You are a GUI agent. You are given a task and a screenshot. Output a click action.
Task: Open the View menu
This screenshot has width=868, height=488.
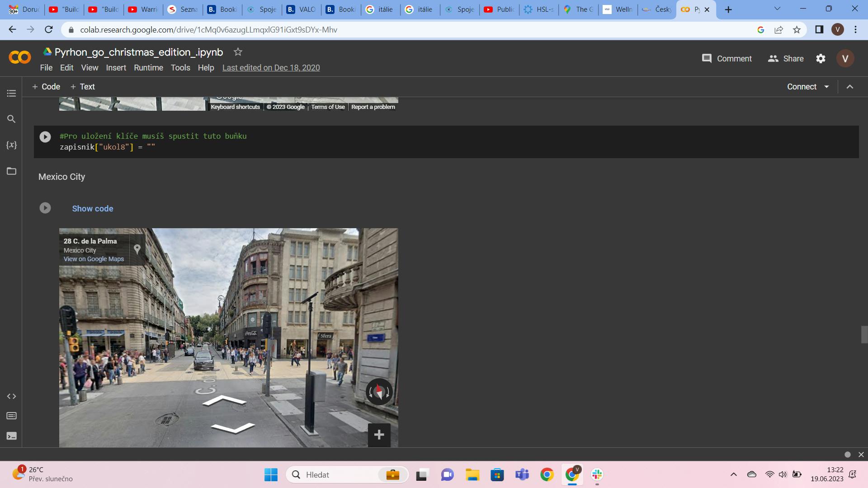click(90, 68)
